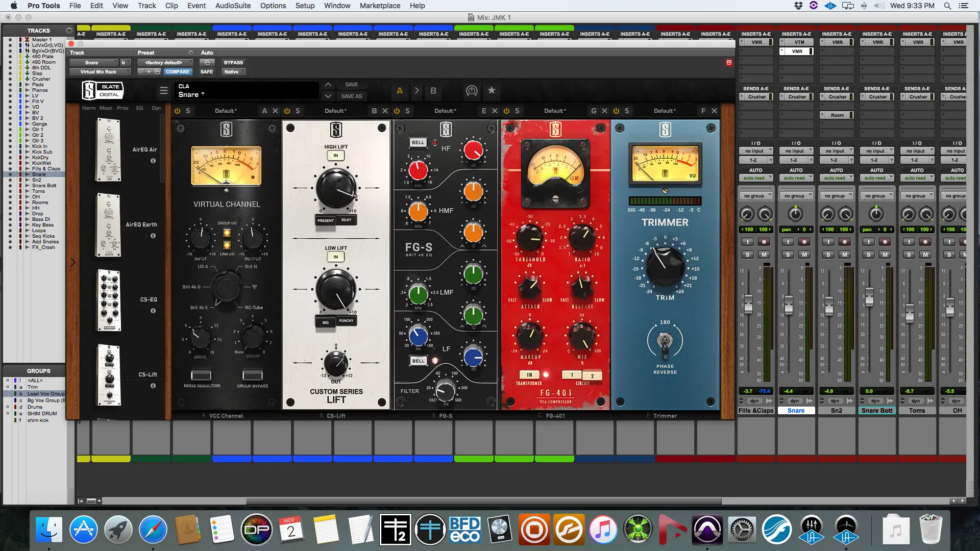This screenshot has height=551, width=980.
Task: Remove Trimmer module F with its X icon
Action: coord(714,111)
